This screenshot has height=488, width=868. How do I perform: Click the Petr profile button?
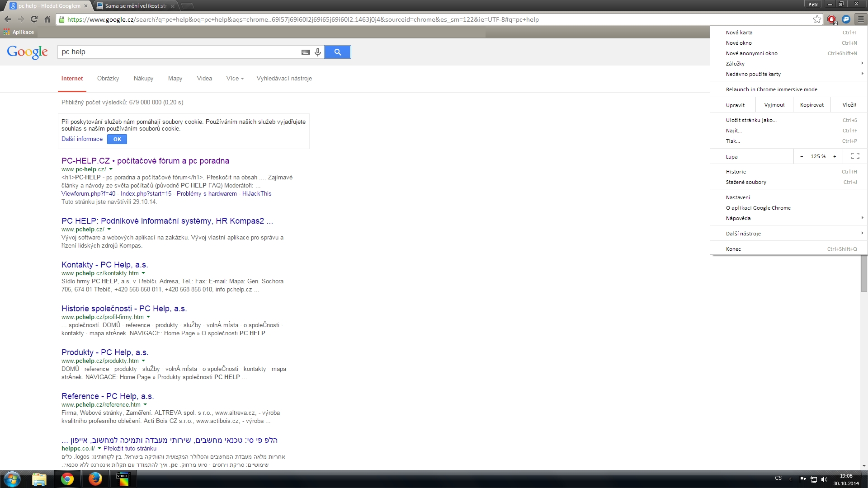pyautogui.click(x=813, y=4)
